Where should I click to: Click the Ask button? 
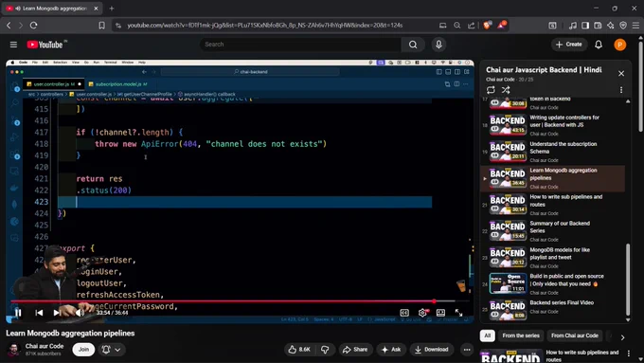click(391, 350)
